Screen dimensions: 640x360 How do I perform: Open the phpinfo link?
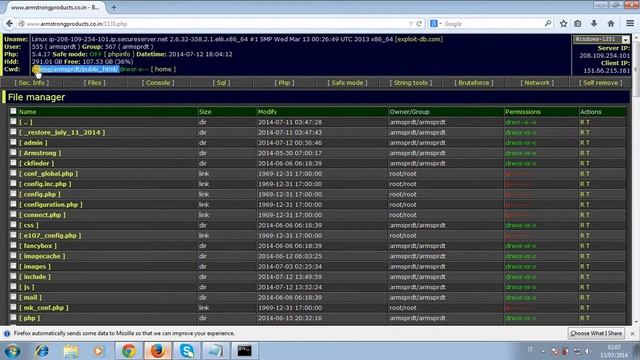click(119, 54)
